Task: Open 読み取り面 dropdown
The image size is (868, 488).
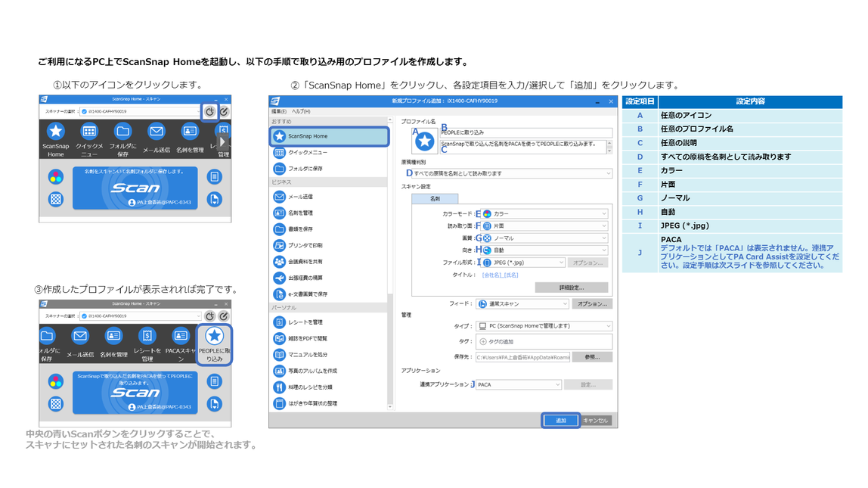Action: [x=544, y=226]
